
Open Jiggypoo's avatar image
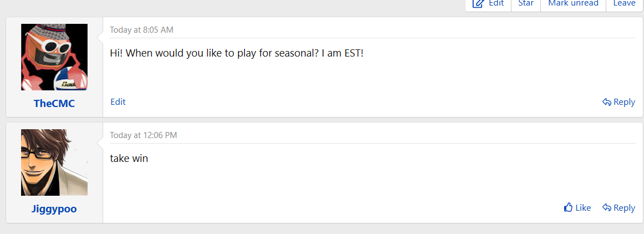54,162
